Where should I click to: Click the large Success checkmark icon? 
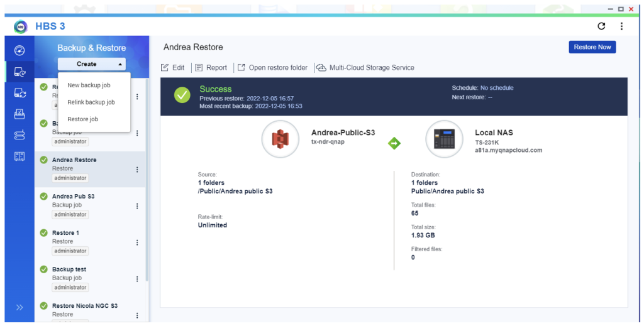182,95
